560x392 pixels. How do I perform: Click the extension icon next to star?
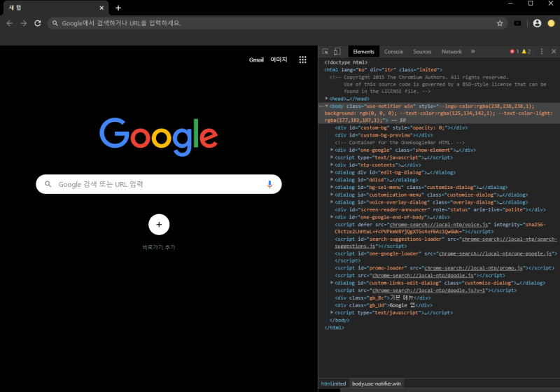pos(517,23)
